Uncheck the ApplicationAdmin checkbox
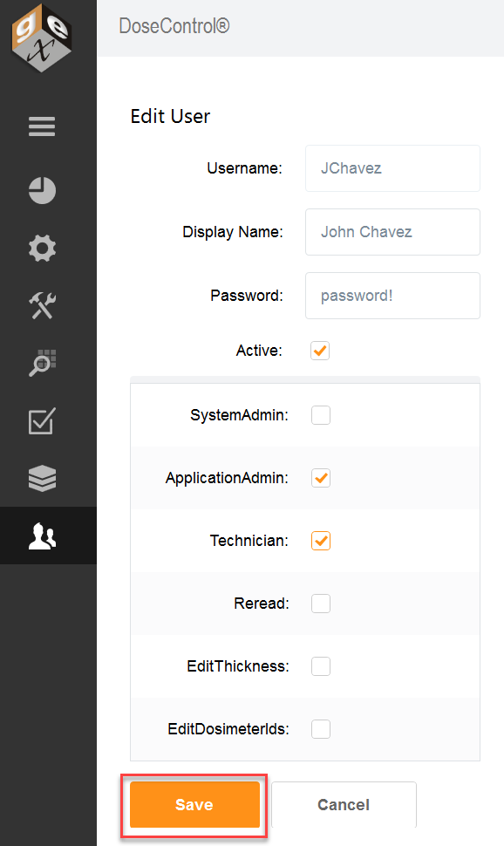Image resolution: width=504 pixels, height=846 pixels. pos(321,478)
